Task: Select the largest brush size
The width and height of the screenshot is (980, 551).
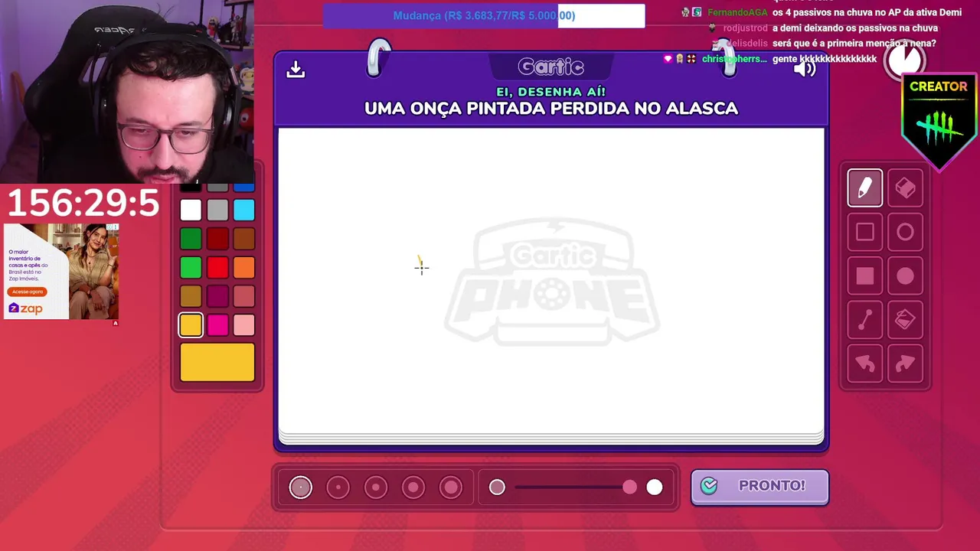Action: [x=450, y=487]
